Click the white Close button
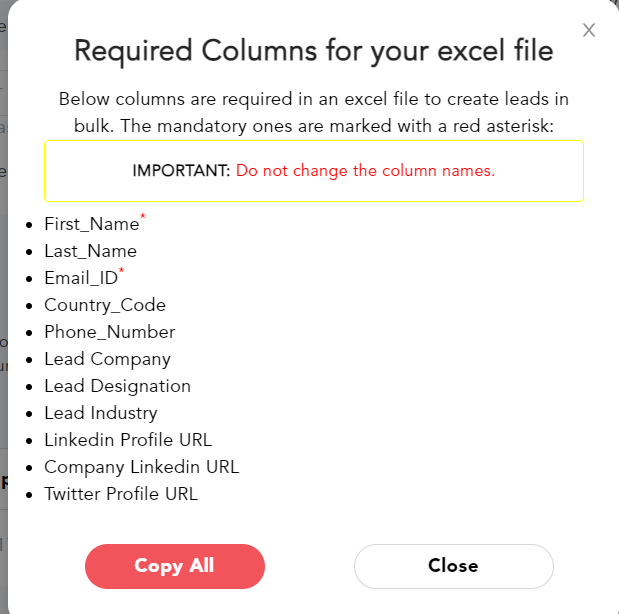The height and width of the screenshot is (614, 619). click(453, 566)
